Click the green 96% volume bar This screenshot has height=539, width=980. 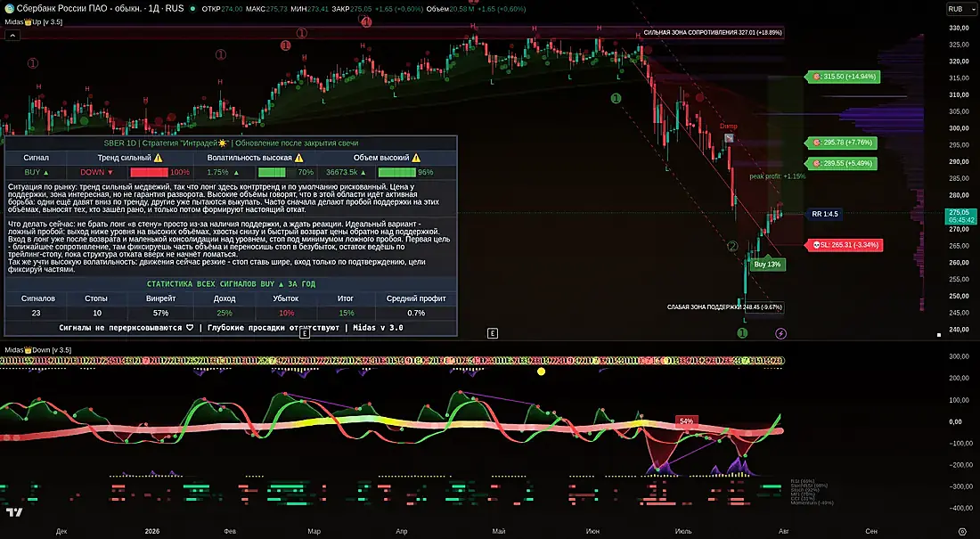tap(396, 172)
